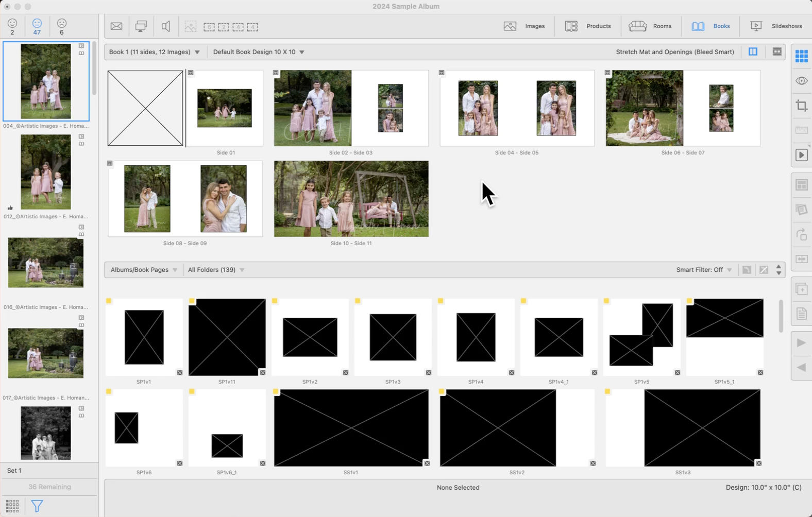Screen dimensions: 812x517
Task: Expand Default Book Design 10 X 10 dropdown
Action: 258,52
